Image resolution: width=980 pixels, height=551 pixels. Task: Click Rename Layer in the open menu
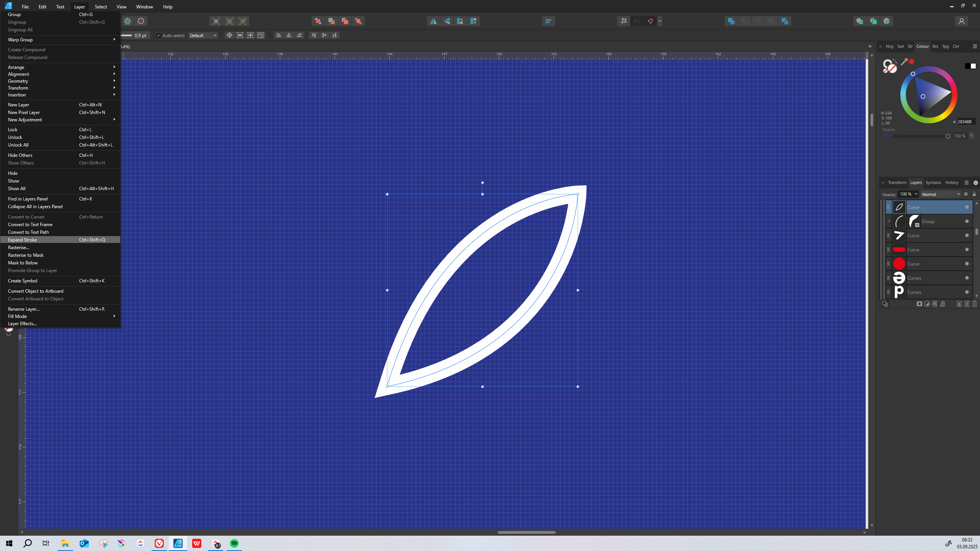24,309
